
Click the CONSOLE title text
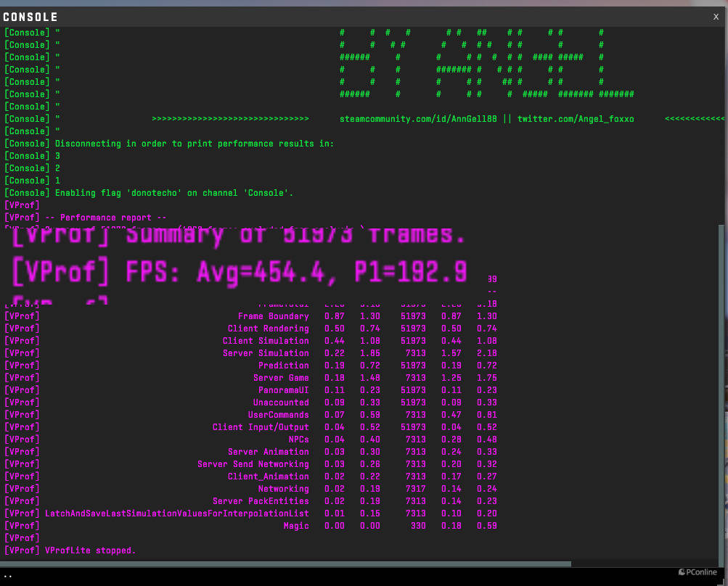pyautogui.click(x=30, y=17)
